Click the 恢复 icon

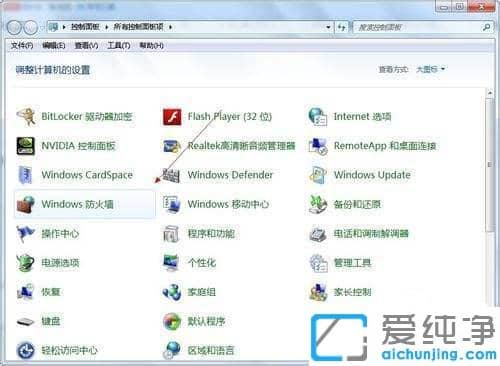26,292
